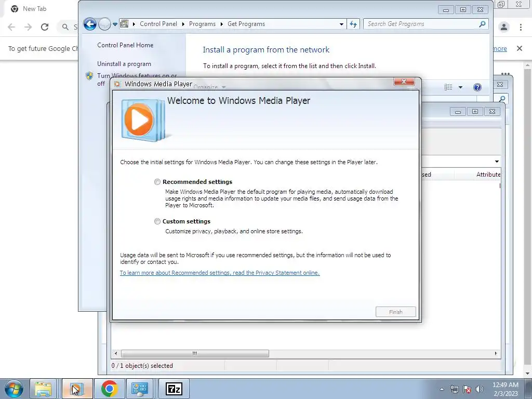This screenshot has height=399, width=532.
Task: Minimize the Control Panel window
Action: click(x=446, y=10)
